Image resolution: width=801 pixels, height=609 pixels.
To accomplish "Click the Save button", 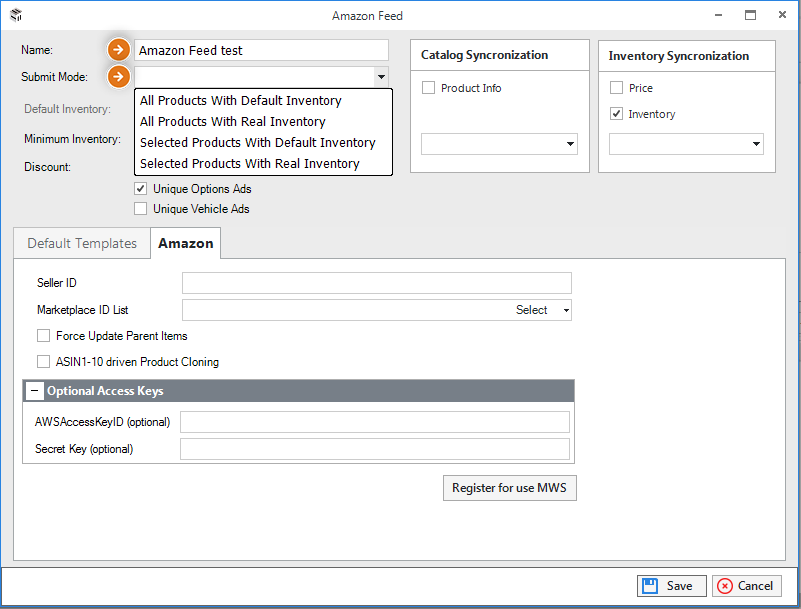I will tap(671, 586).
